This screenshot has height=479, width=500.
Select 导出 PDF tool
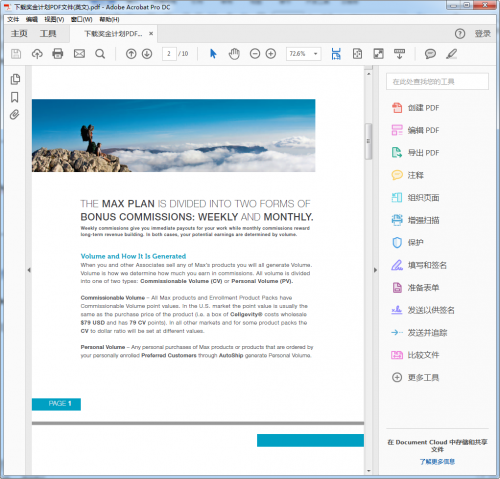(x=415, y=153)
